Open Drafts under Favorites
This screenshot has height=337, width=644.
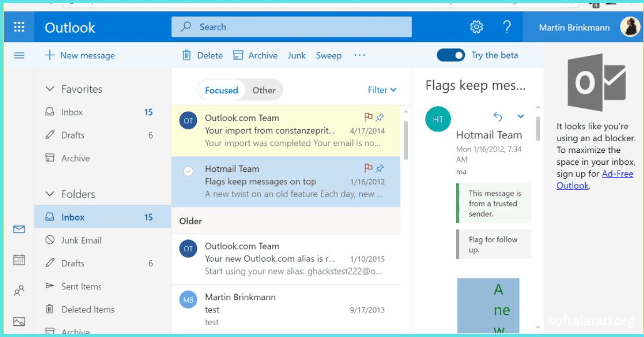pos(103,135)
